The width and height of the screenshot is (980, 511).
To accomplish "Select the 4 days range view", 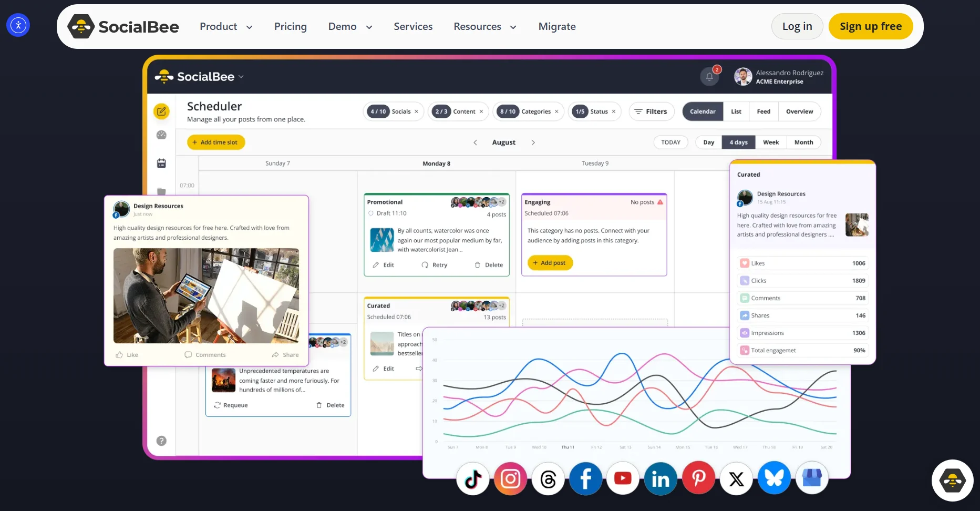I will pyautogui.click(x=738, y=142).
